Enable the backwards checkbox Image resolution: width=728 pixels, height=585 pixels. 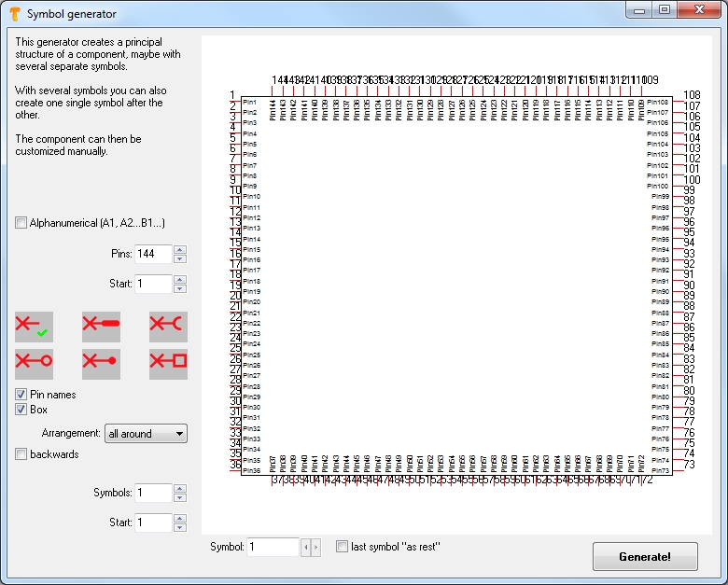click(21, 454)
